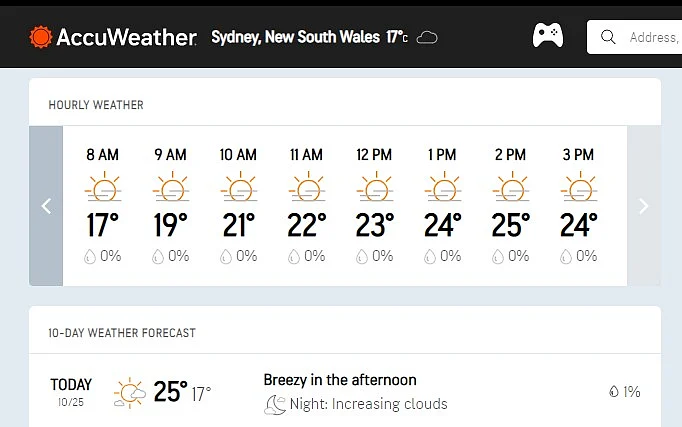
Task: Click the cloud icon beside 17°c
Action: click(x=427, y=38)
